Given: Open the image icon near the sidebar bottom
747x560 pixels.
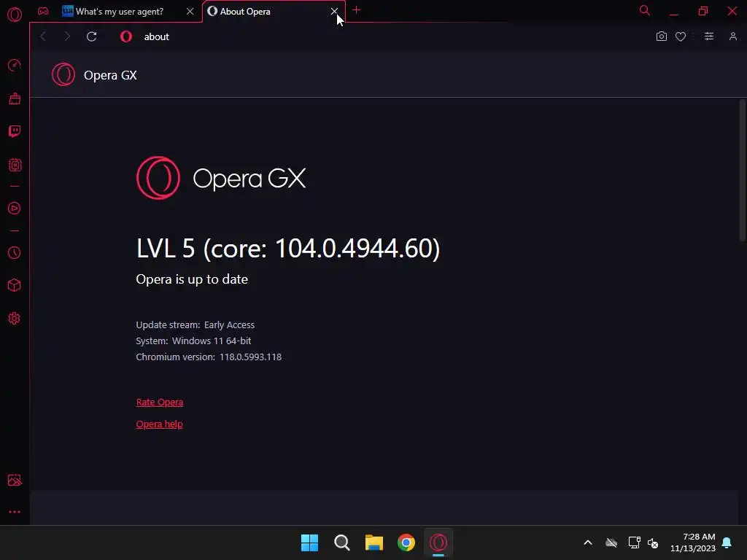Looking at the screenshot, I should [15, 480].
